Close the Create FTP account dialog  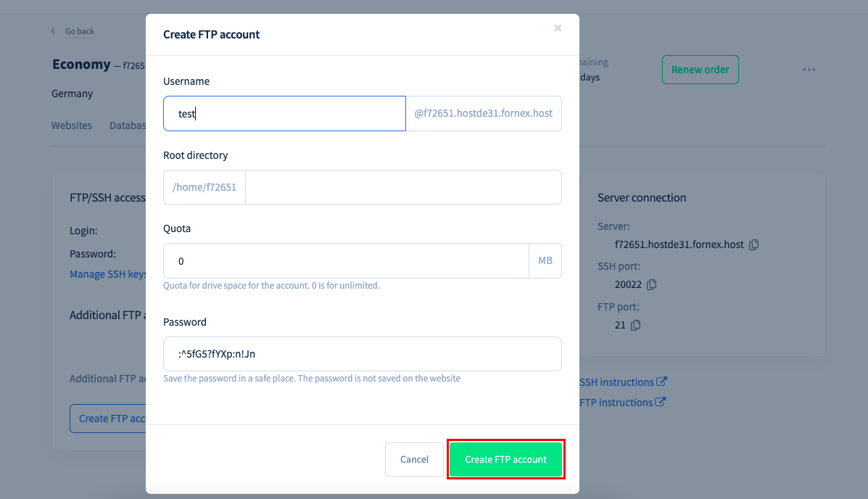click(x=558, y=28)
